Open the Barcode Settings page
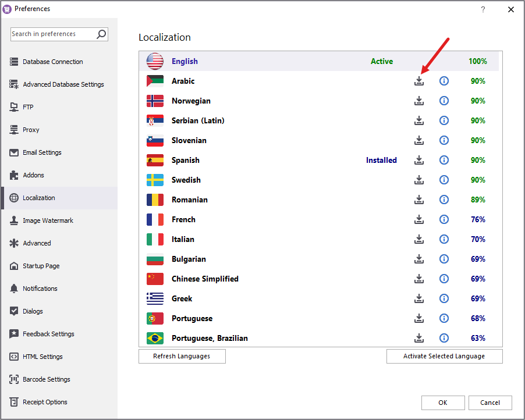 point(46,380)
